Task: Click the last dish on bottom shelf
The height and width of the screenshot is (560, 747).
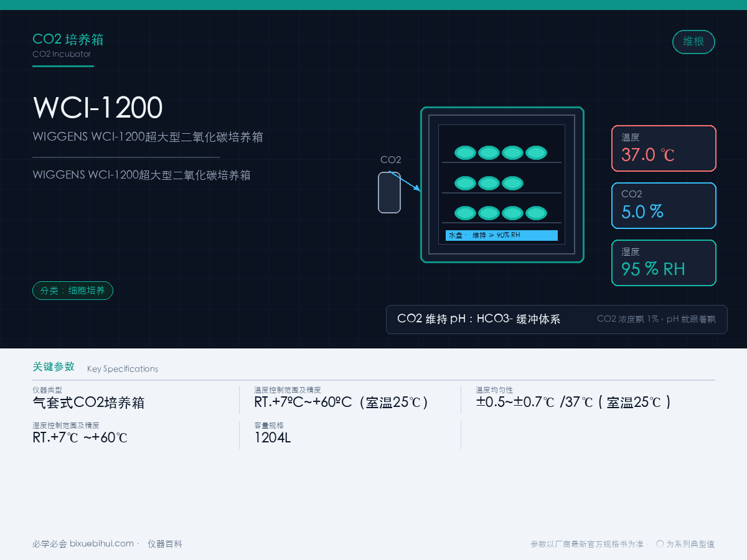Action: coord(536,213)
